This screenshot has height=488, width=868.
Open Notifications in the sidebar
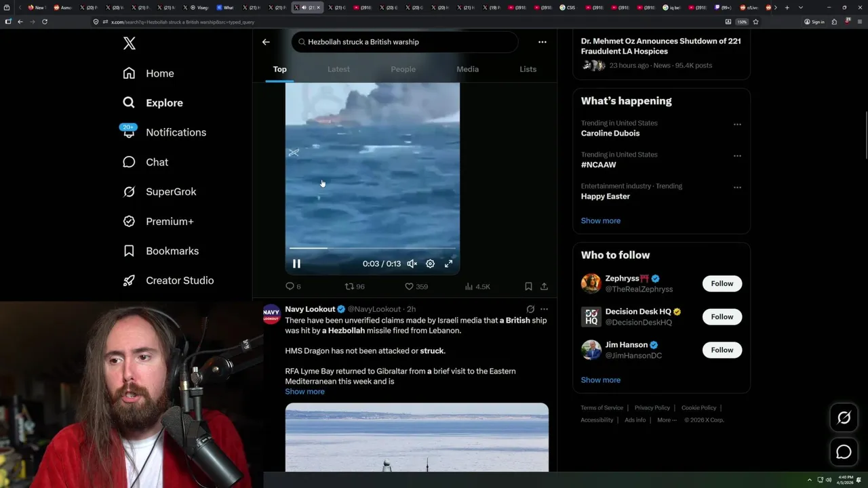point(164,132)
